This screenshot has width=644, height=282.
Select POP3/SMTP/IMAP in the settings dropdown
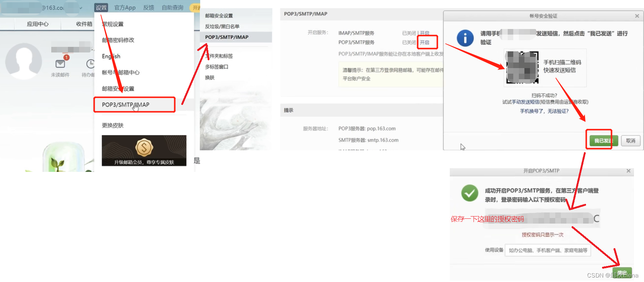(134, 105)
